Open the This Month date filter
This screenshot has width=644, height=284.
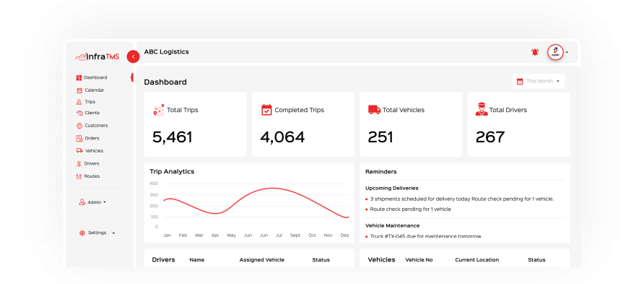538,81
